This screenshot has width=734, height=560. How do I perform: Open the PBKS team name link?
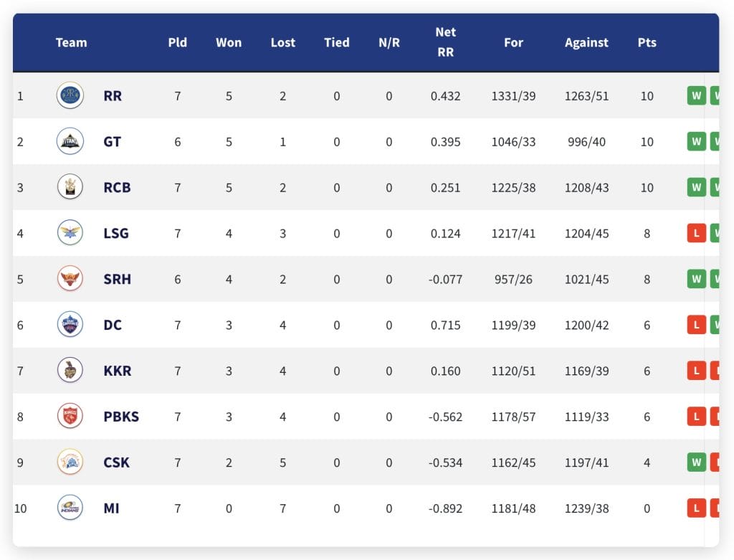click(x=121, y=417)
